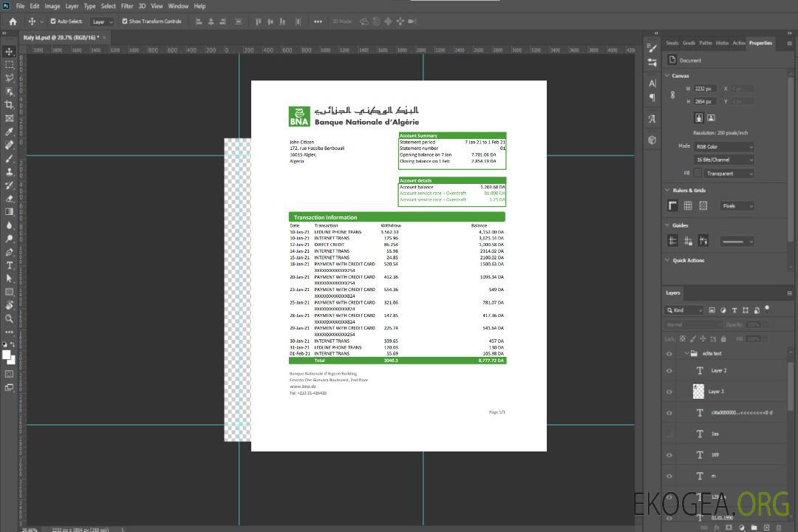Select the Crop tool

(x=9, y=105)
